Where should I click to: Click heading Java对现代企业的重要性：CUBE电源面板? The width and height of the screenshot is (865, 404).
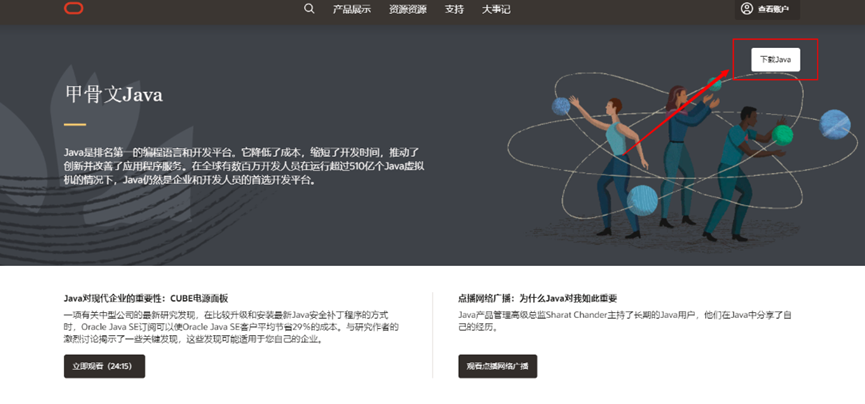tap(146, 299)
